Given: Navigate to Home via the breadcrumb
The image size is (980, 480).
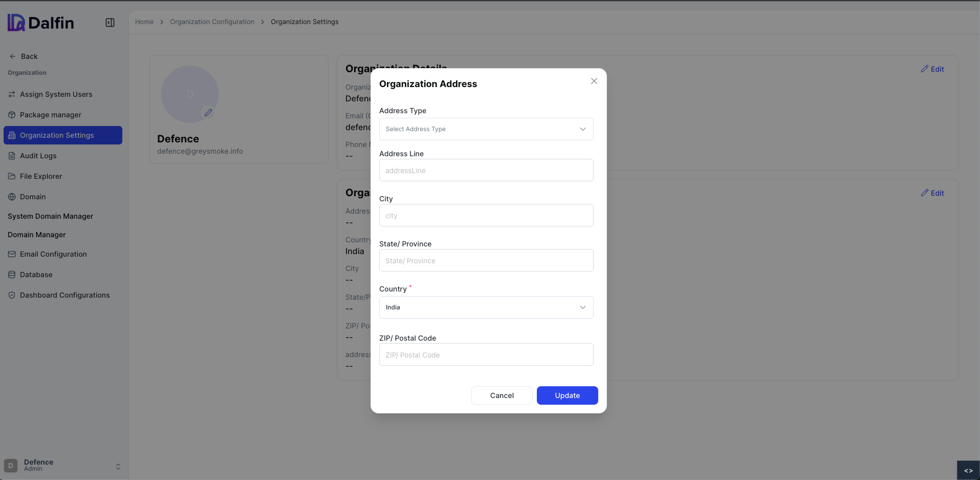Looking at the screenshot, I should coord(144,22).
